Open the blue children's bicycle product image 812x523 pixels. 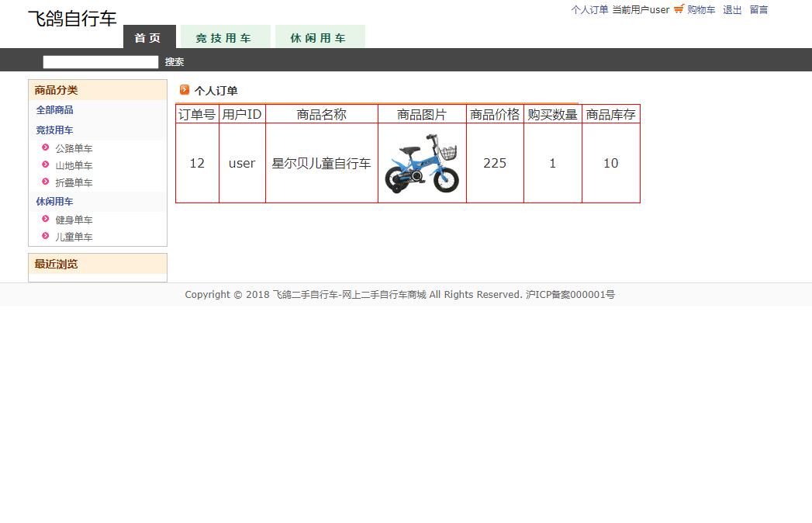421,163
